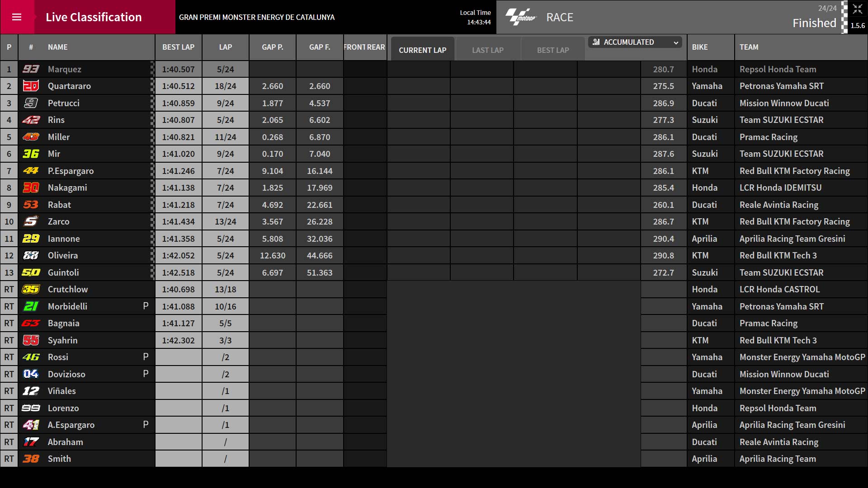Screen dimensions: 868x488
Task: Click Rossi's P pit indicator
Action: [146, 357]
